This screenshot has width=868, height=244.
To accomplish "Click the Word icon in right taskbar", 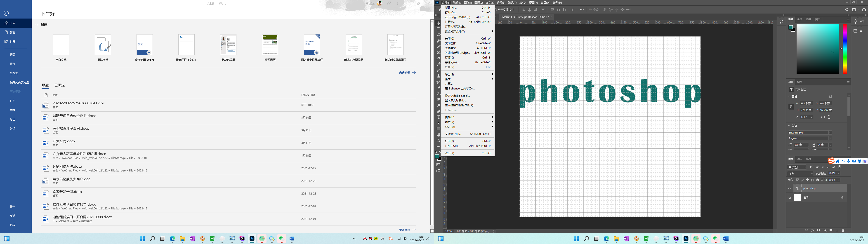I will tap(725, 239).
